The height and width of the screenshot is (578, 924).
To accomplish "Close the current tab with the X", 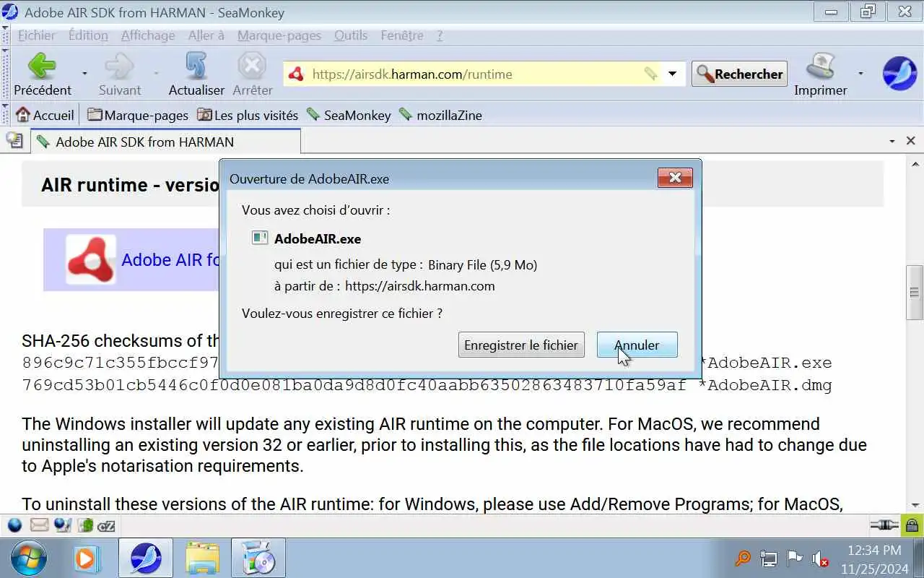I will (911, 141).
